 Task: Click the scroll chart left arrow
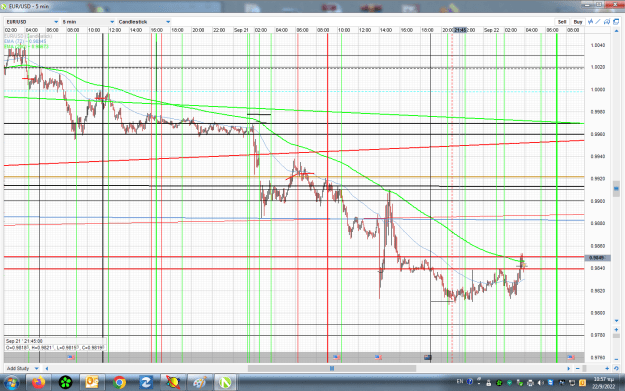click(47, 369)
